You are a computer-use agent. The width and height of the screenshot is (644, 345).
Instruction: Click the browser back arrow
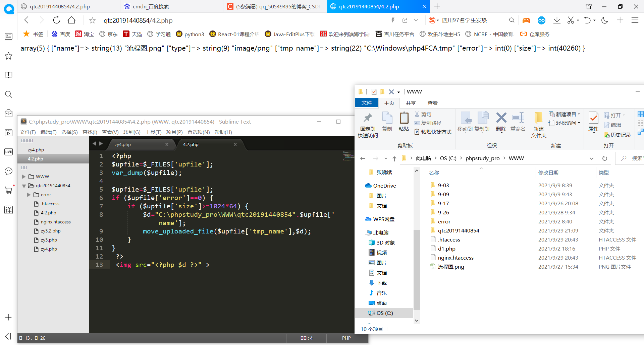(26, 20)
